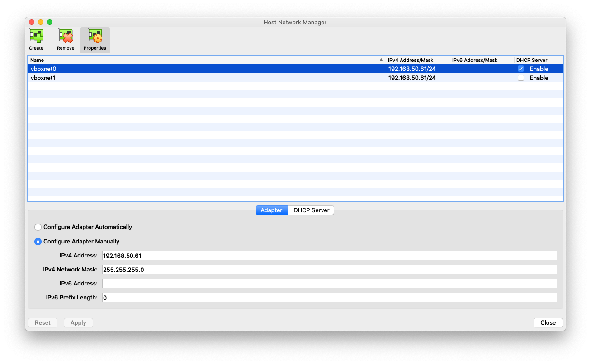Click the green zoom window button
This screenshot has height=364, width=591.
click(50, 22)
